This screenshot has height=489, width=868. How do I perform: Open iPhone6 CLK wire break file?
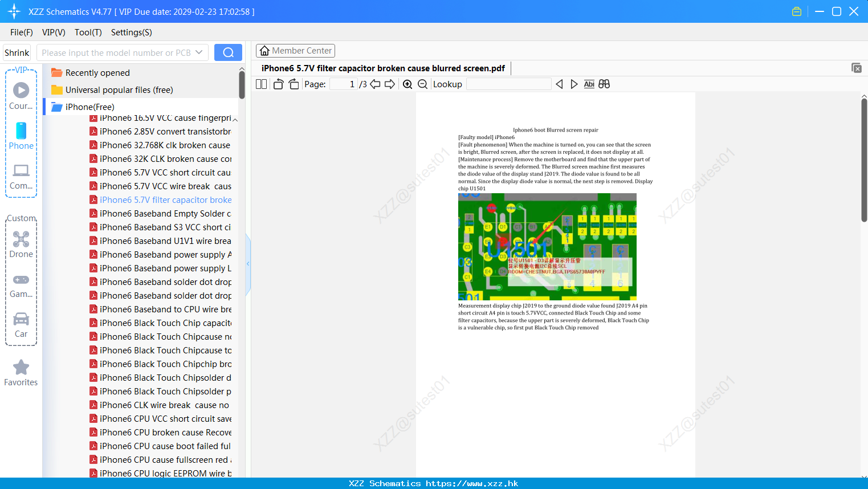point(160,405)
